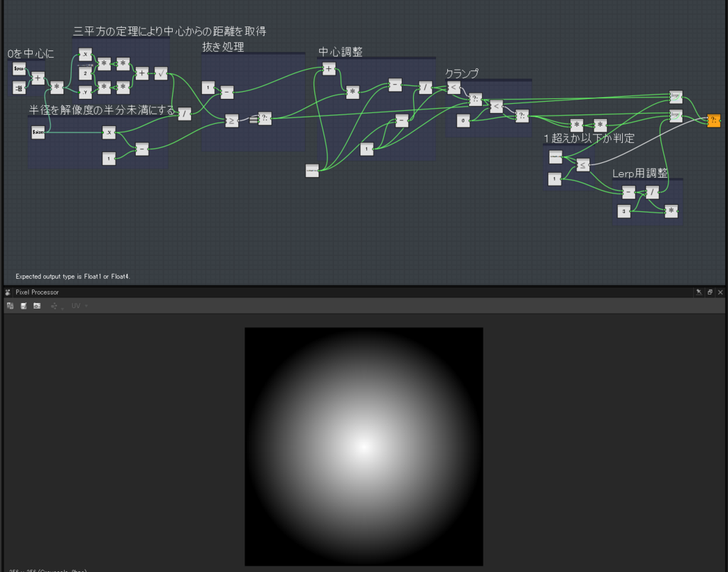728x572 pixels.
Task: Click the 'Expected output type is Float1 or Float4.' message
Action: point(73,277)
